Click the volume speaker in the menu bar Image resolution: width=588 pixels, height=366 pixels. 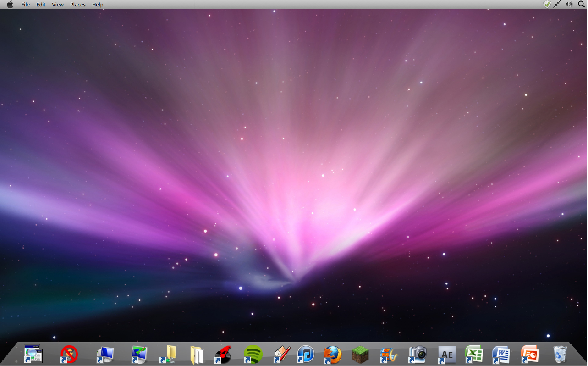pos(568,4)
